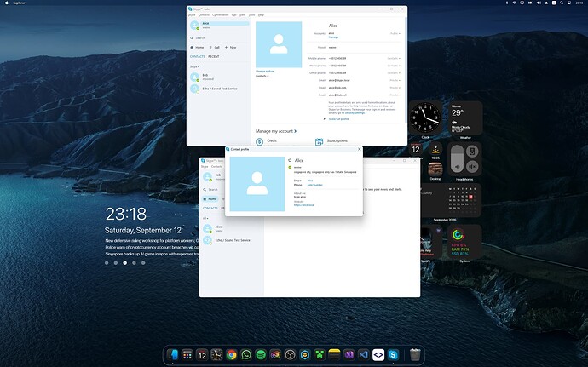Viewport: 588px width, 367px height.
Task: Open the Help menu in alice window
Action: point(261,15)
